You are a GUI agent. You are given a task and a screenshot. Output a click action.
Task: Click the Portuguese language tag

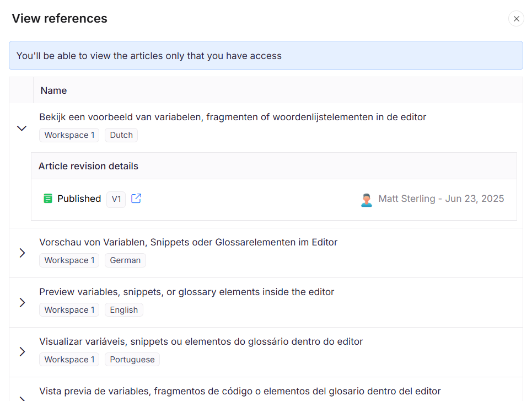132,360
